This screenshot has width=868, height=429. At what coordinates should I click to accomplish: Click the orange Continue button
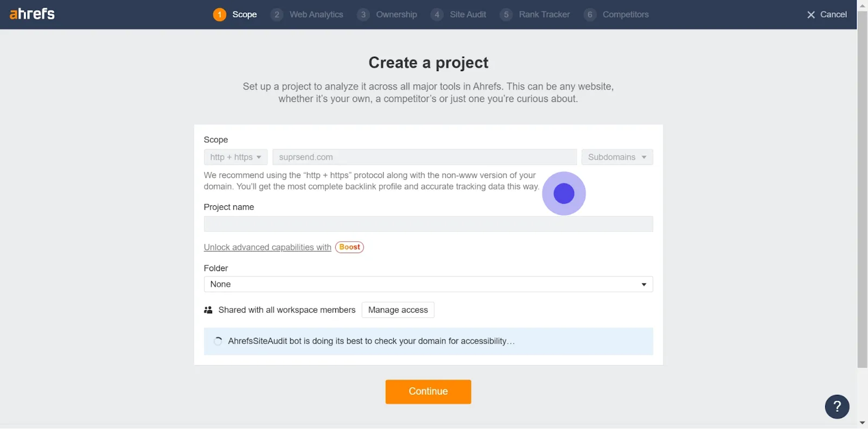pyautogui.click(x=428, y=392)
